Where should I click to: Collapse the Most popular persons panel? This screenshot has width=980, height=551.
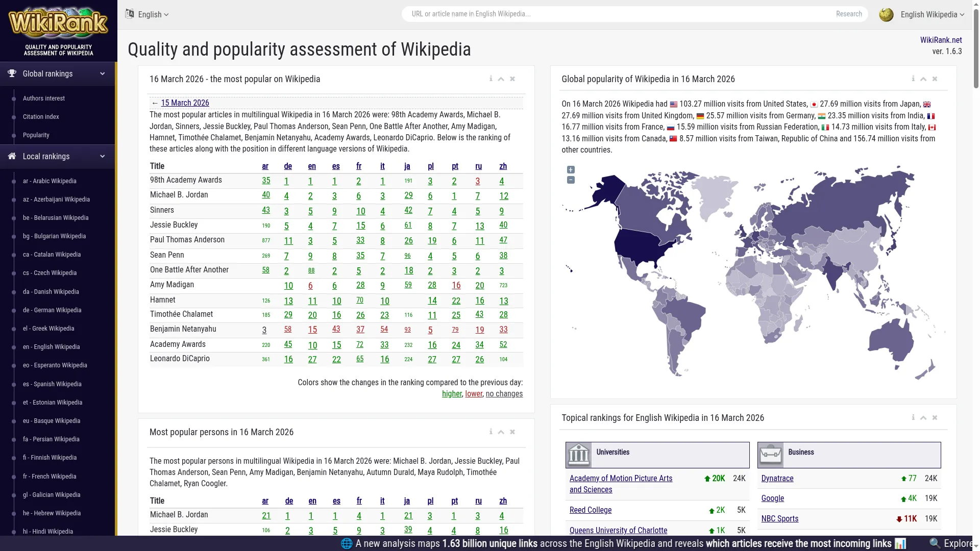(x=501, y=432)
